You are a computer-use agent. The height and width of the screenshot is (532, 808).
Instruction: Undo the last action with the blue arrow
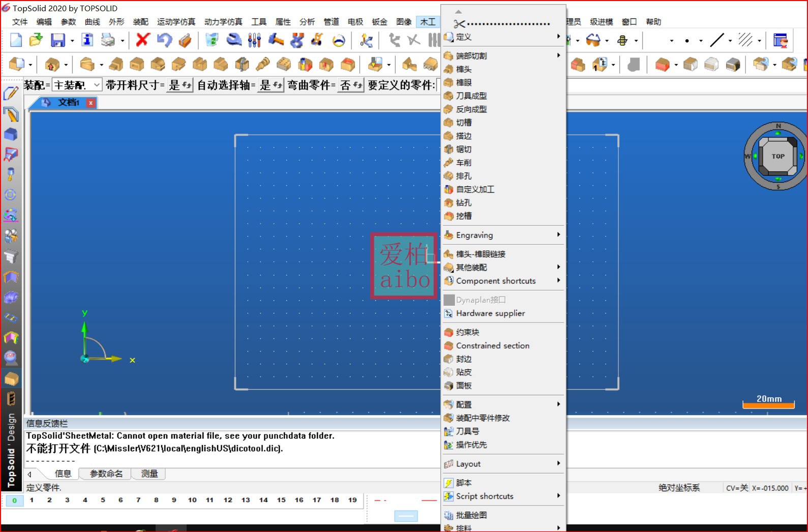[164, 40]
